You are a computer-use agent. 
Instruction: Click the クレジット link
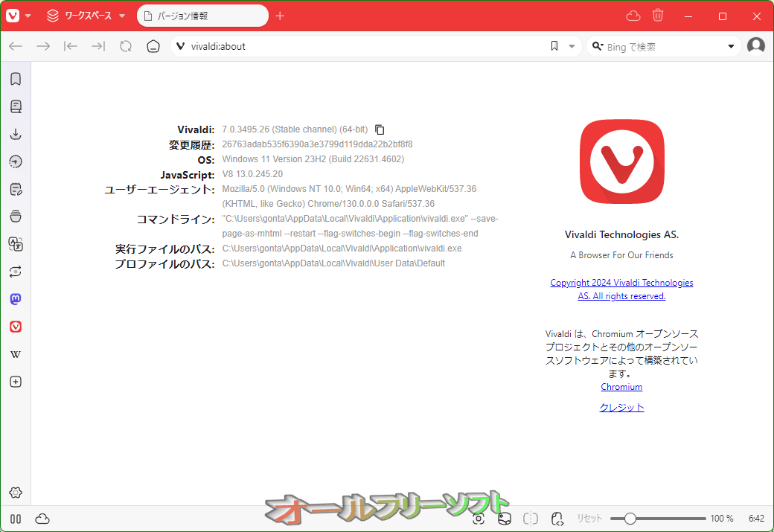(621, 407)
